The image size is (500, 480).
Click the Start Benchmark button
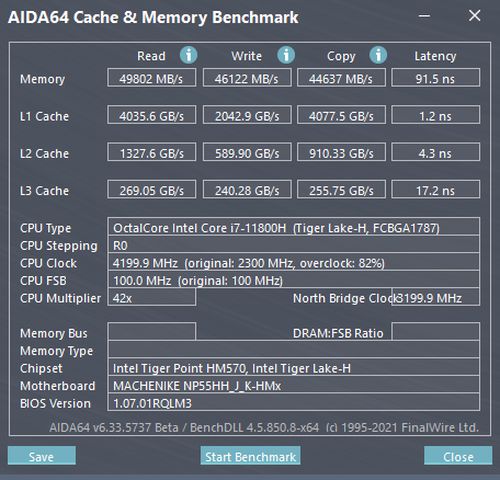(250, 456)
